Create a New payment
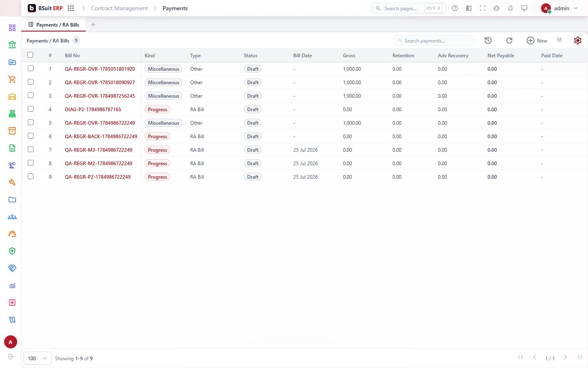Image resolution: width=588 pixels, height=368 pixels. pos(537,40)
